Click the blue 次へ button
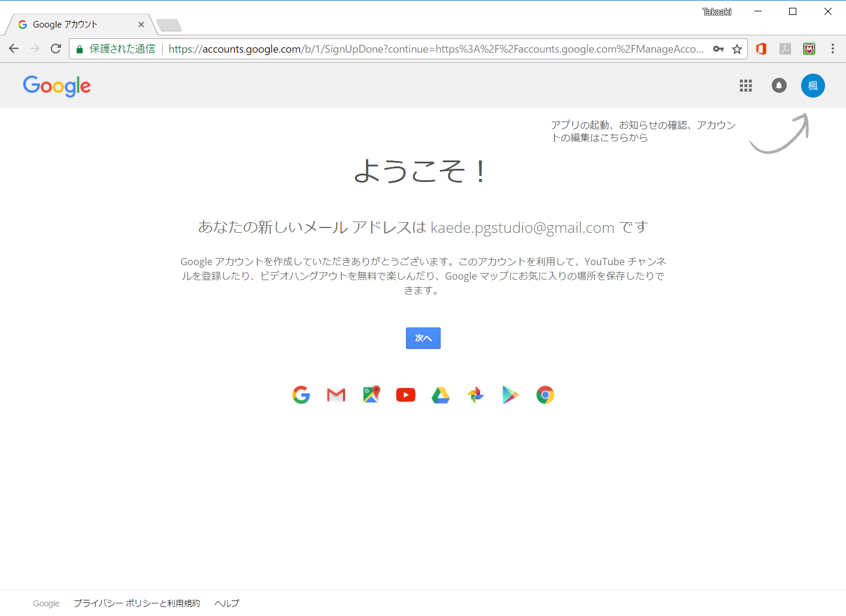Image resolution: width=846 pixels, height=616 pixels. click(423, 338)
